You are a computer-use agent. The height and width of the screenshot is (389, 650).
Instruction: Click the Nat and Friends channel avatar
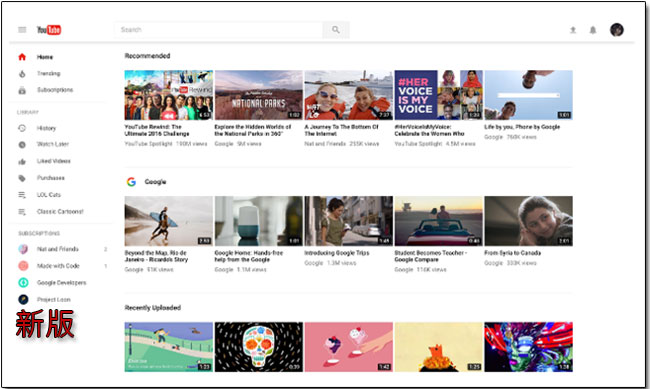pyautogui.click(x=23, y=249)
